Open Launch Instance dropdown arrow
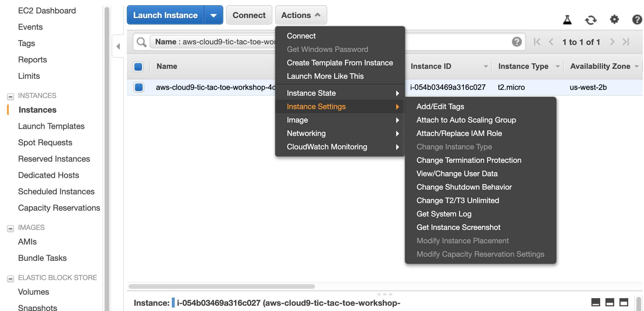 [214, 15]
